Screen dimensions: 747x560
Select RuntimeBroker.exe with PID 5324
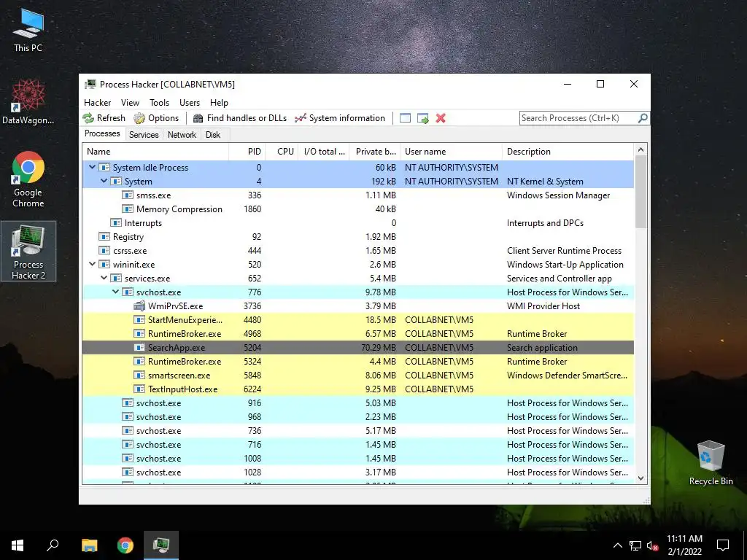357,362
